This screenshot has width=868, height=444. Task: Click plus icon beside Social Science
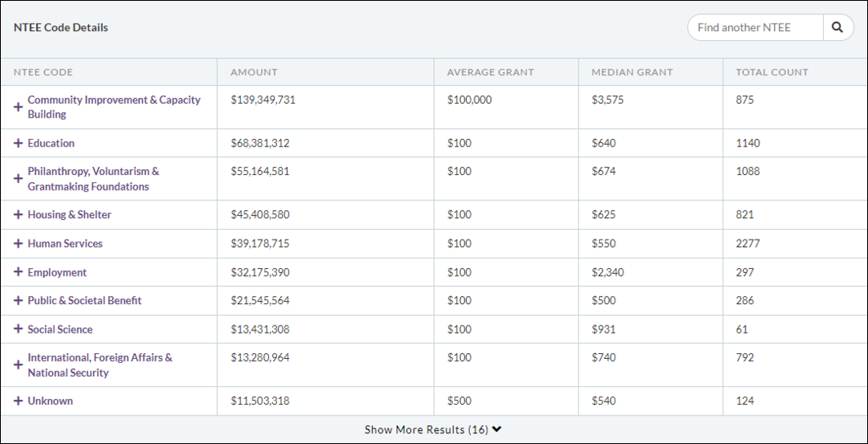coord(18,330)
